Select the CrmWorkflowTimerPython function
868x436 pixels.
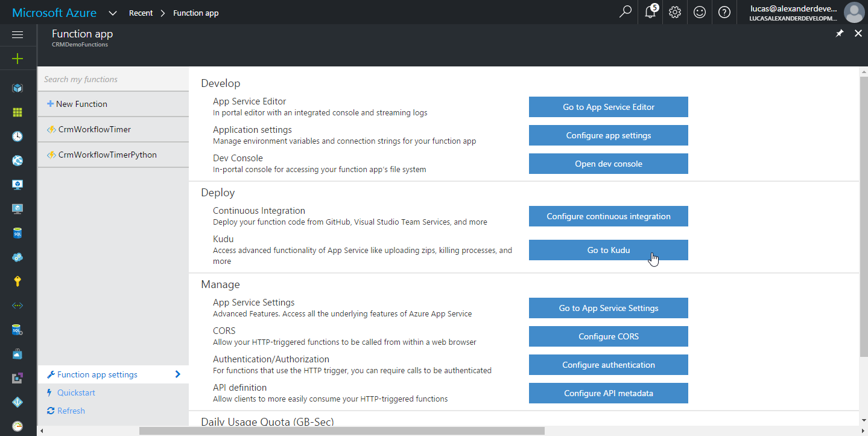(x=113, y=155)
